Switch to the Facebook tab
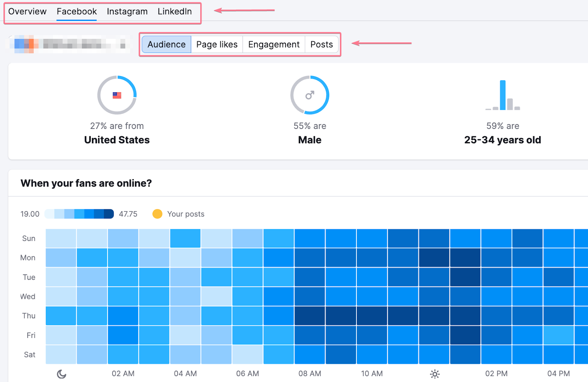 point(76,11)
